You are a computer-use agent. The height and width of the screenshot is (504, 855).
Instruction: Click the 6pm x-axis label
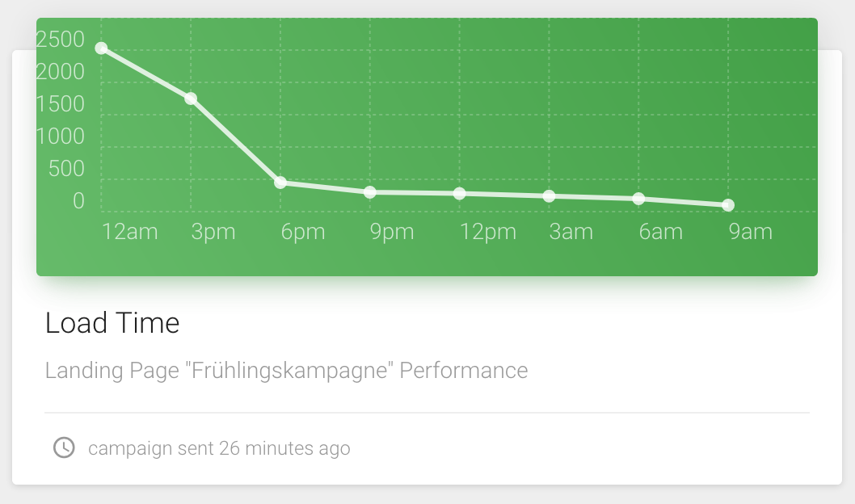(x=303, y=233)
